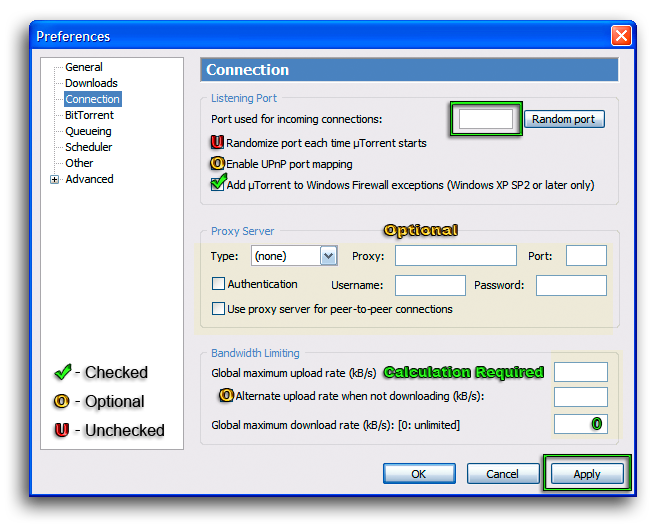Toggle Add µTorrent to Windows Firewall exceptions

click(218, 184)
